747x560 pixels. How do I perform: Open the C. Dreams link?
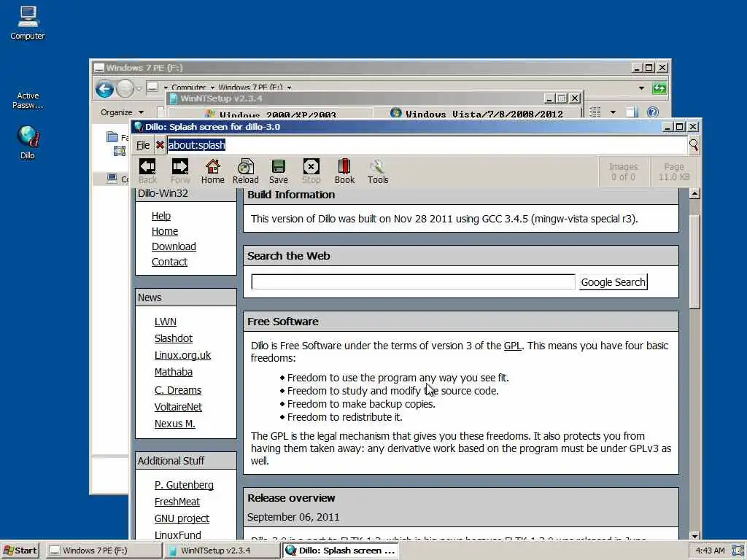click(x=178, y=390)
